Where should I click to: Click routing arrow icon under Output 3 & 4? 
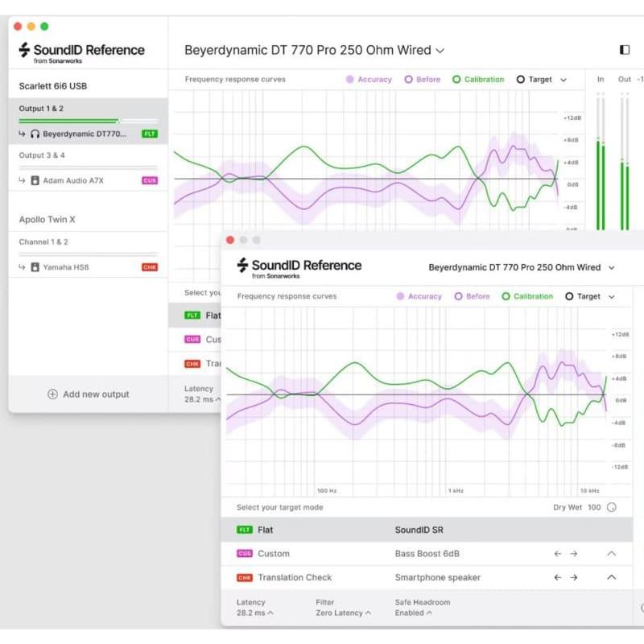(22, 180)
